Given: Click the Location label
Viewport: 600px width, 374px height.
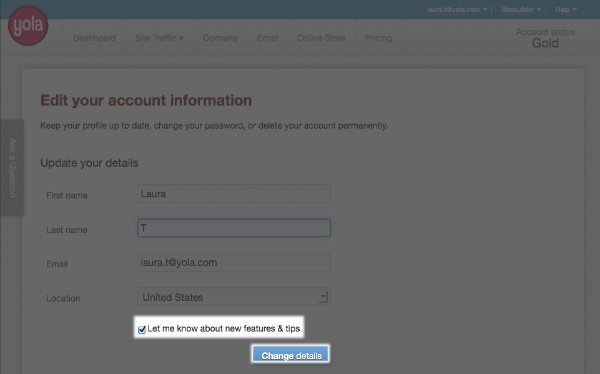Looking at the screenshot, I should click(x=63, y=299).
